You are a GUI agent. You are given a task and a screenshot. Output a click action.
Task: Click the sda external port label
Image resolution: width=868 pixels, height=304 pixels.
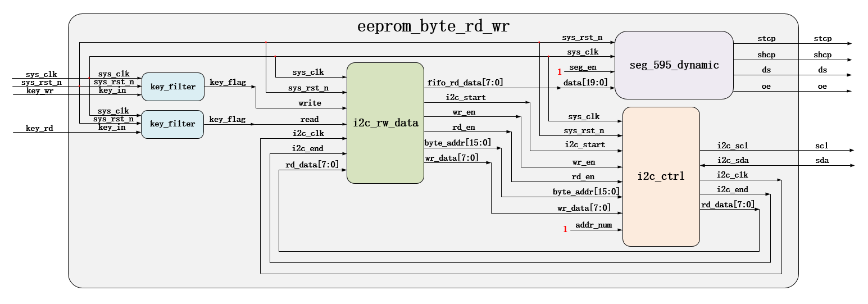coord(822,161)
